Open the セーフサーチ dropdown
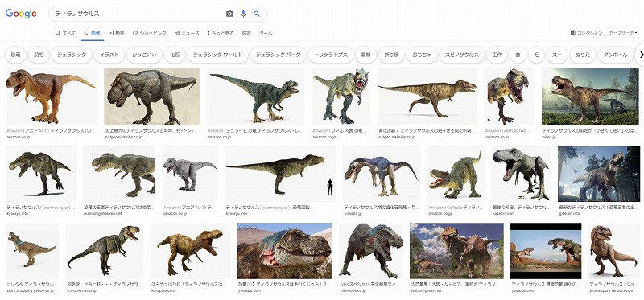Image resolution: width=644 pixels, height=300 pixels. click(x=622, y=33)
